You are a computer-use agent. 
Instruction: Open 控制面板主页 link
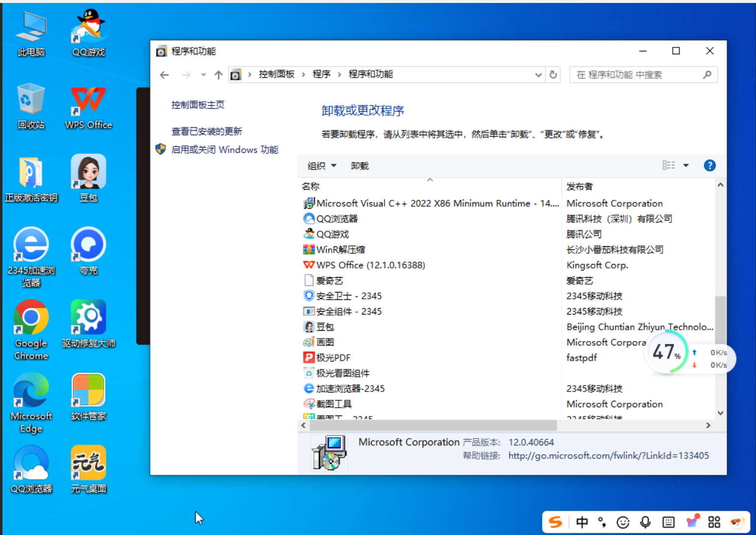(x=198, y=105)
